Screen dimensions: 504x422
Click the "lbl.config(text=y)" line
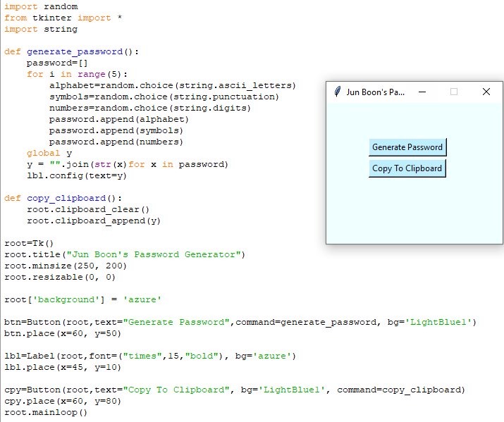78,175
